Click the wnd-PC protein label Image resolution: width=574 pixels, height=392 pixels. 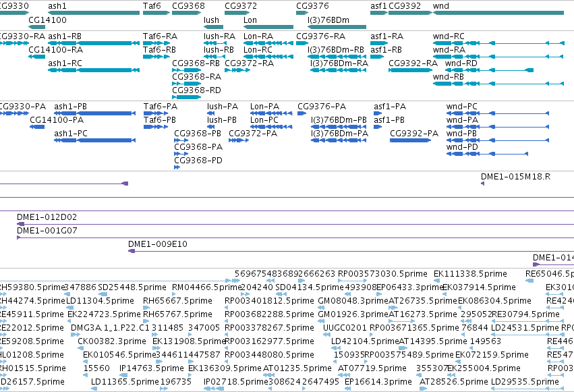[x=462, y=107]
